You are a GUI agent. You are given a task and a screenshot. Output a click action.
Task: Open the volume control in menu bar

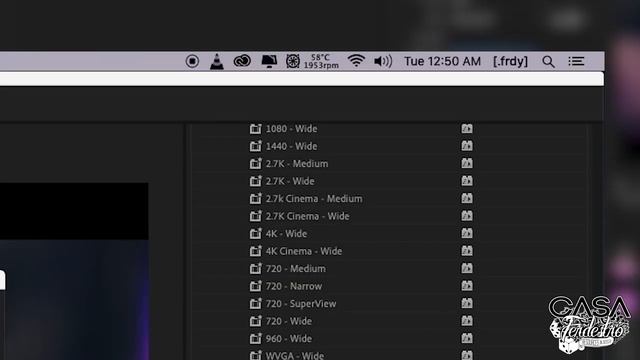(x=383, y=61)
